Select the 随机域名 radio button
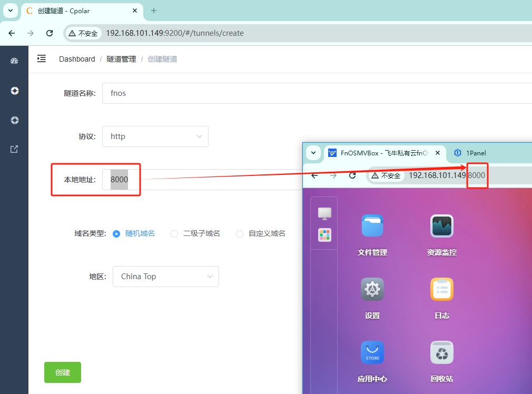 [117, 233]
